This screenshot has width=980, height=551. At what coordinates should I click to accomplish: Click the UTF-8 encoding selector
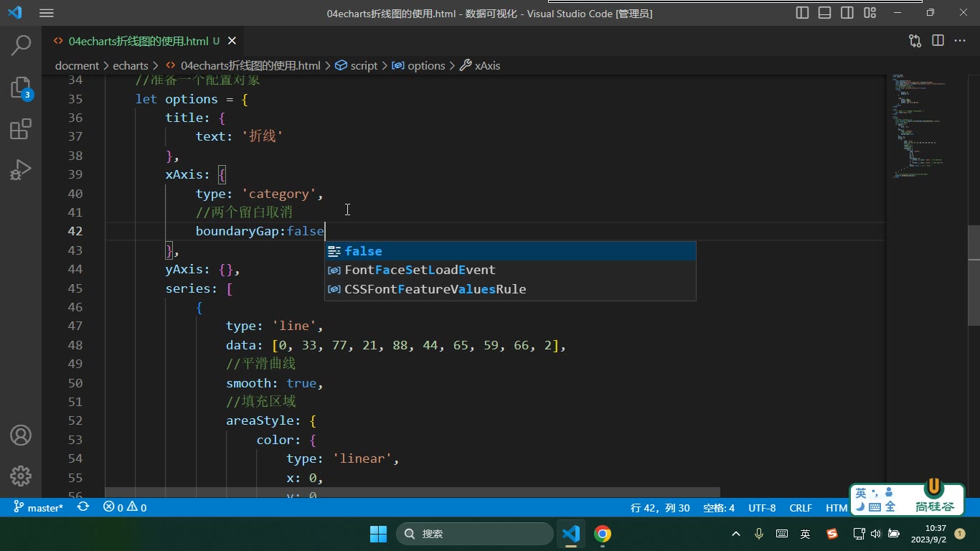pos(762,507)
